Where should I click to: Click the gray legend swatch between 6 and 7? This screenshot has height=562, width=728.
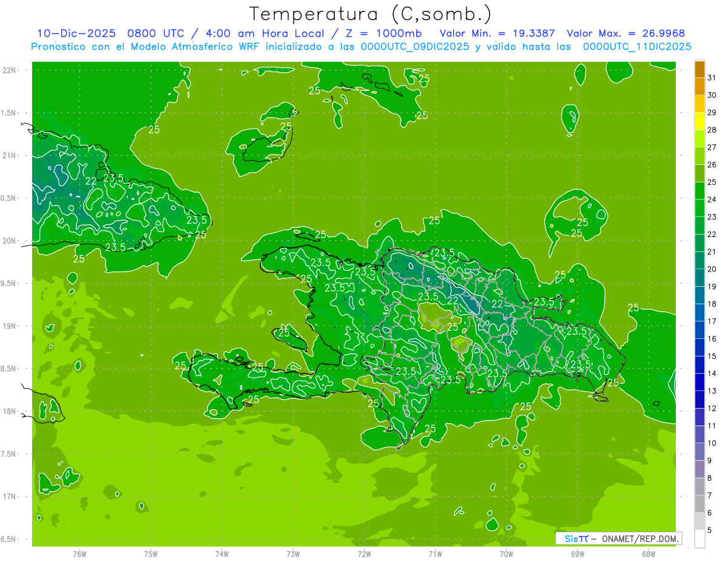click(699, 504)
